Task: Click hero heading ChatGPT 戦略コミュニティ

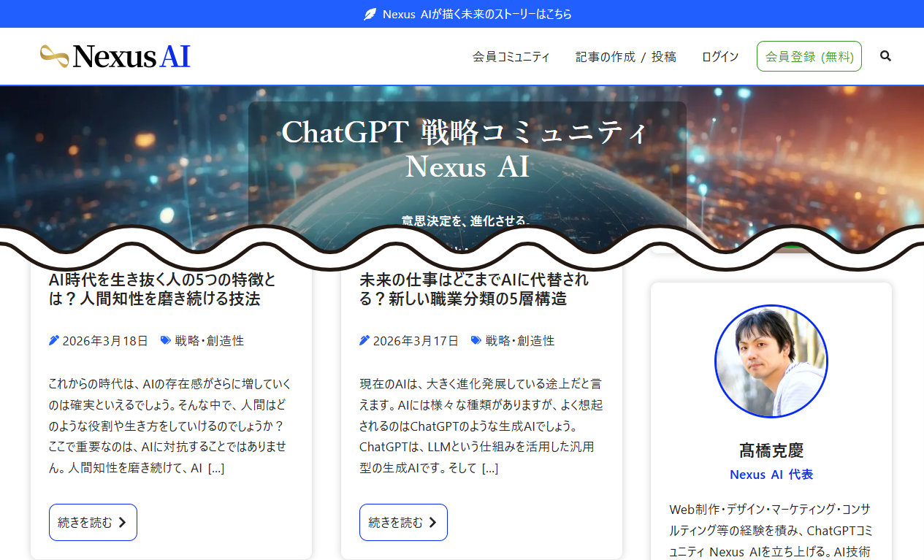Action: [x=465, y=132]
